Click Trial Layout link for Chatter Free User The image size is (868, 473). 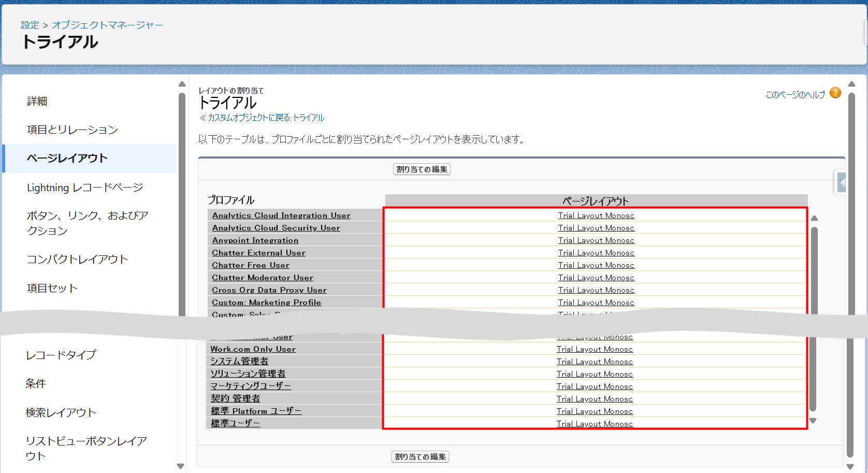coord(596,265)
